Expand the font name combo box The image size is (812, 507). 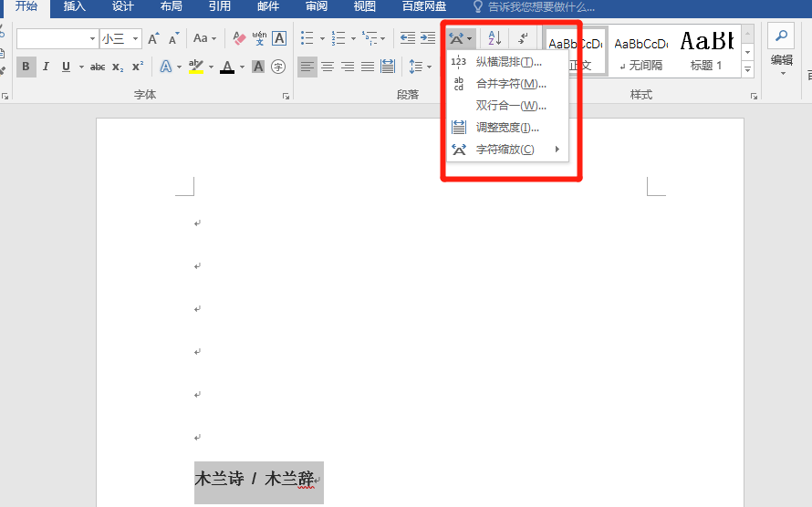pos(92,38)
